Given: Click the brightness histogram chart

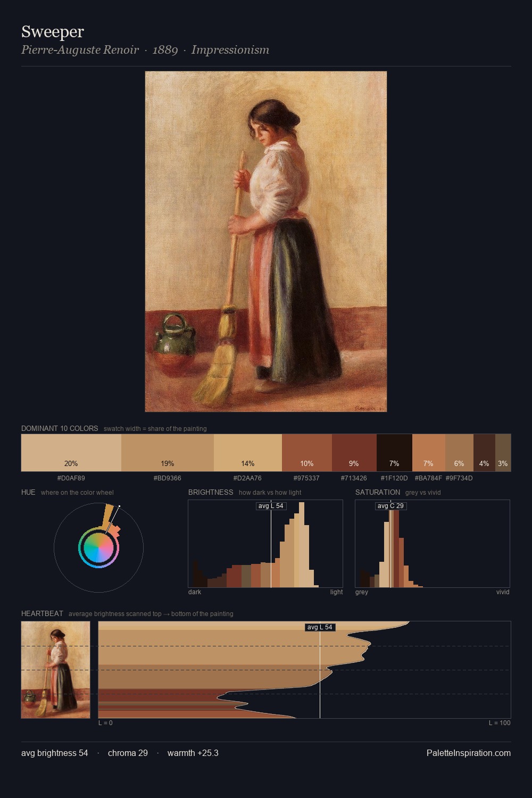Looking at the screenshot, I should pos(265,544).
